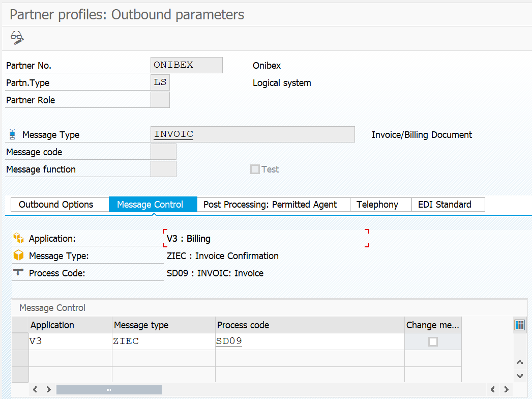Switch to the Outbound Options tab

pos(56,205)
